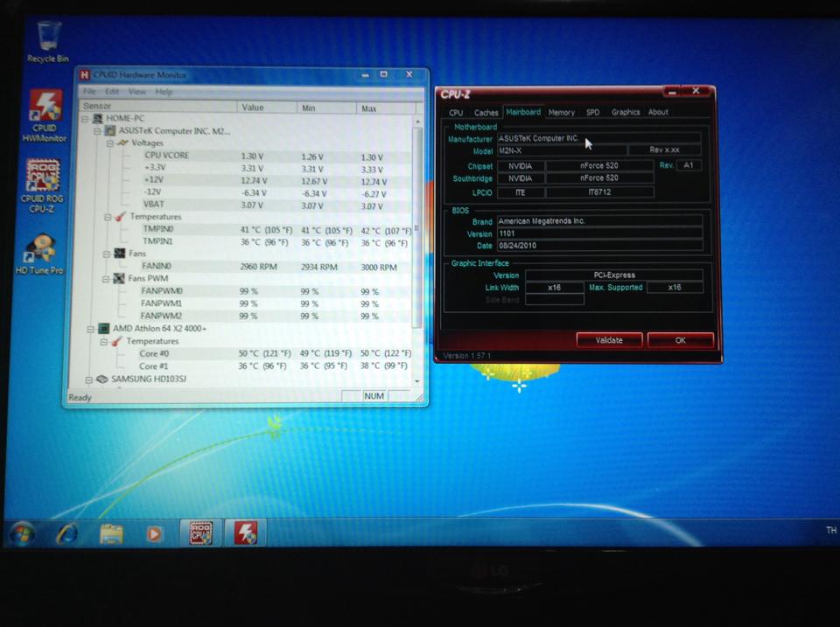Select the Mainboard tab in CPU-Z

[x=523, y=112]
